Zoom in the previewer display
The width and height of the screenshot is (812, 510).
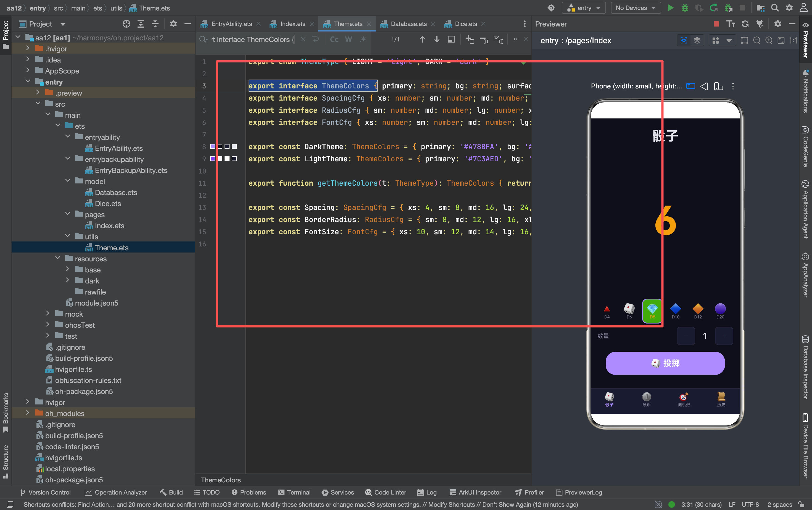pos(769,41)
